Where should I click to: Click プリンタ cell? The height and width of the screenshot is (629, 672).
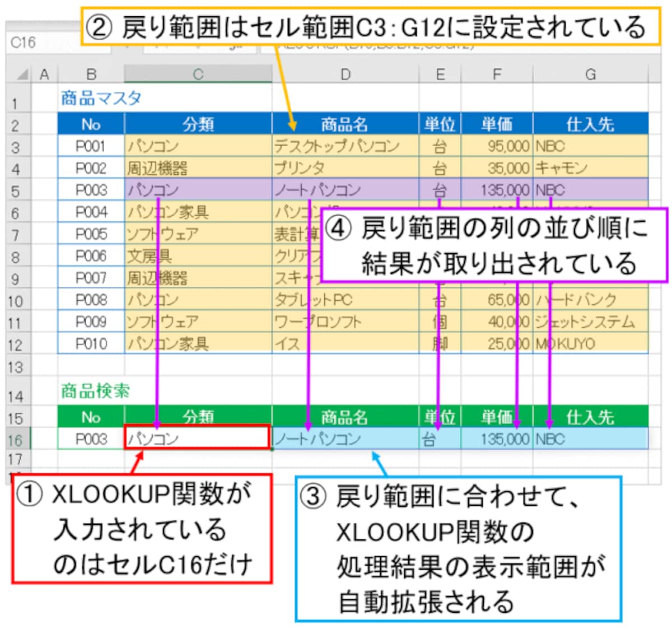coord(346,168)
